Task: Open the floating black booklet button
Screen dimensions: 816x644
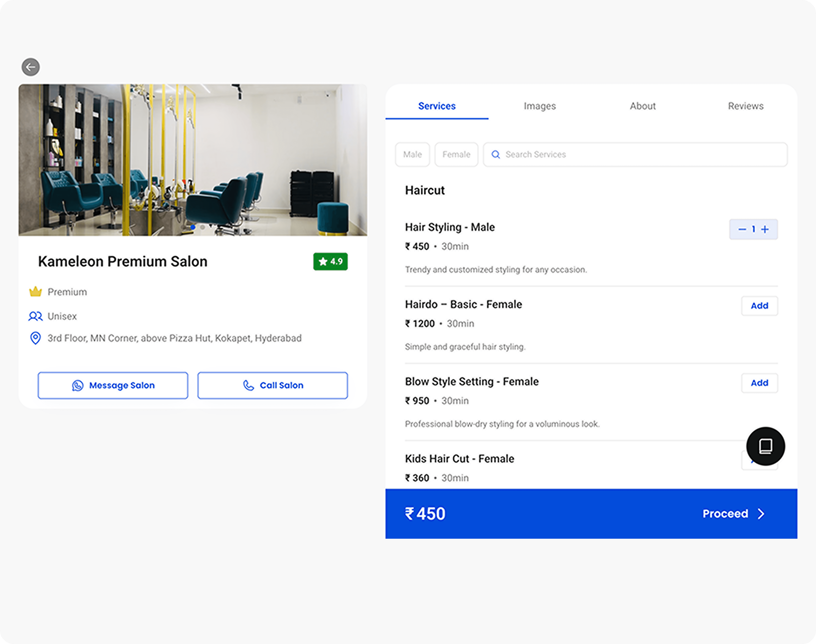Action: click(765, 446)
